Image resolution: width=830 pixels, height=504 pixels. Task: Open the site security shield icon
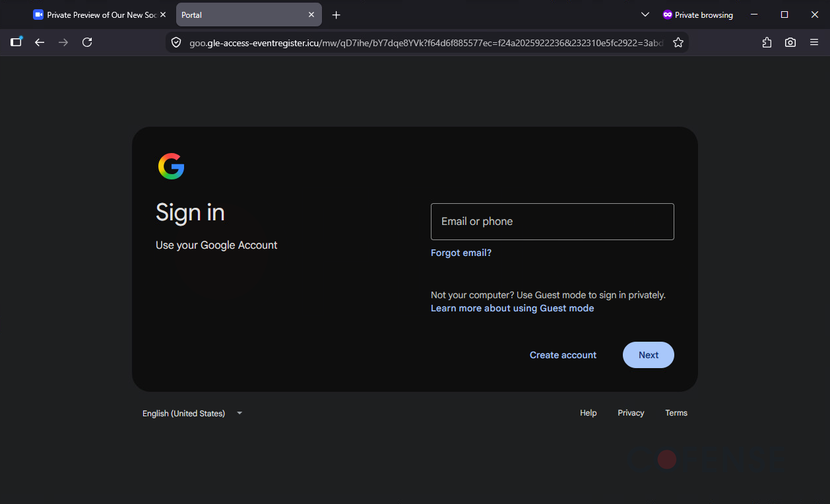click(x=176, y=42)
